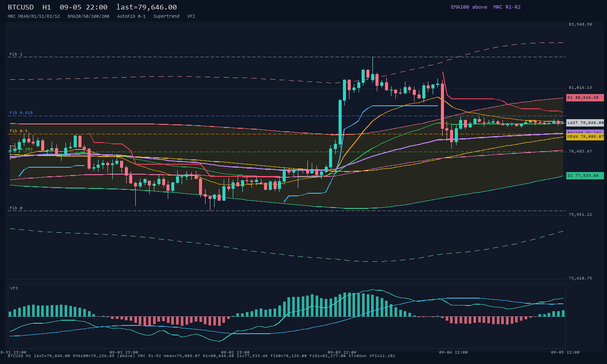
Task: Select "EMA20/50/100/200" in the indicator legend
Action: [88, 16]
